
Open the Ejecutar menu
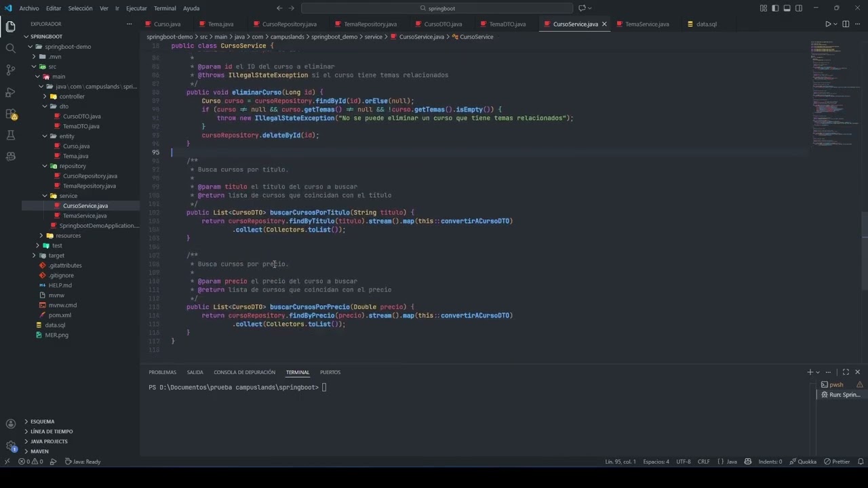(136, 8)
